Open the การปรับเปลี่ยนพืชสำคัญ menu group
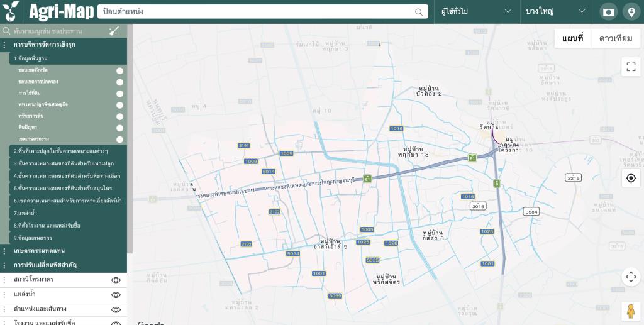644x325 pixels. click(x=64, y=265)
